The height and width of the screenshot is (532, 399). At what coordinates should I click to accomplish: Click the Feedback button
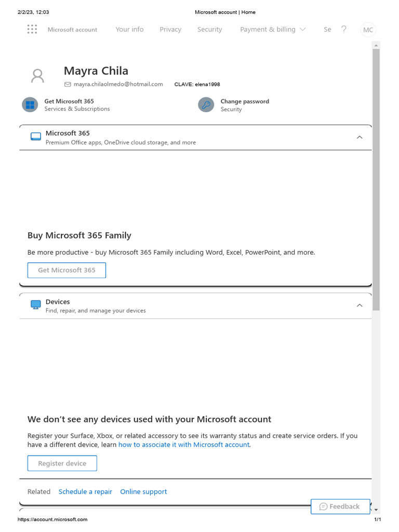point(340,507)
